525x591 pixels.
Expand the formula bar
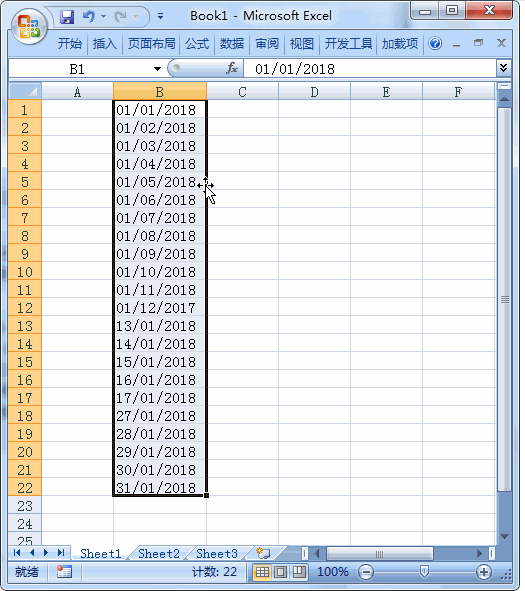click(x=504, y=68)
